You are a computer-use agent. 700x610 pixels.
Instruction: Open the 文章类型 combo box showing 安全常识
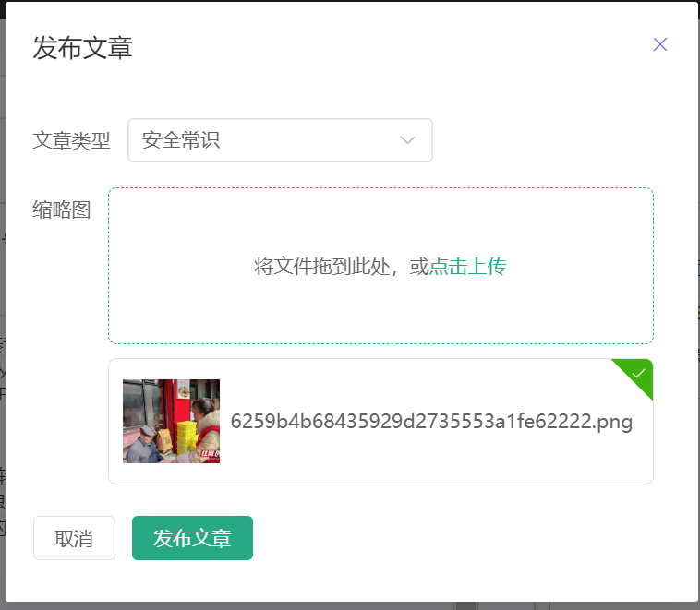[280, 140]
